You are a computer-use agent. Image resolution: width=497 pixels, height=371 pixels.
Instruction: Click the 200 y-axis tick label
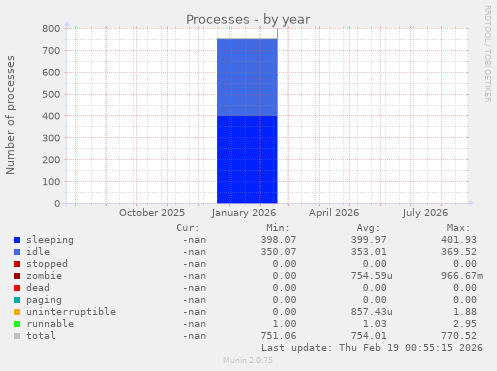(51, 160)
